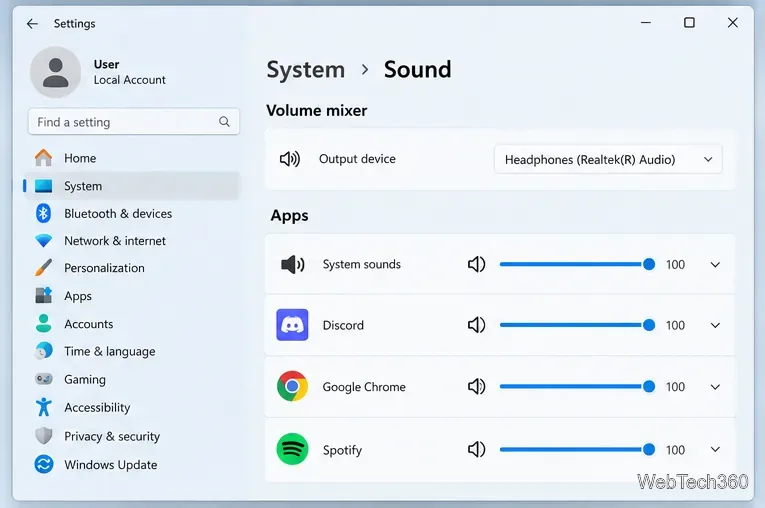Open Gaming settings page
This screenshot has height=508, width=765.
coord(132,379)
